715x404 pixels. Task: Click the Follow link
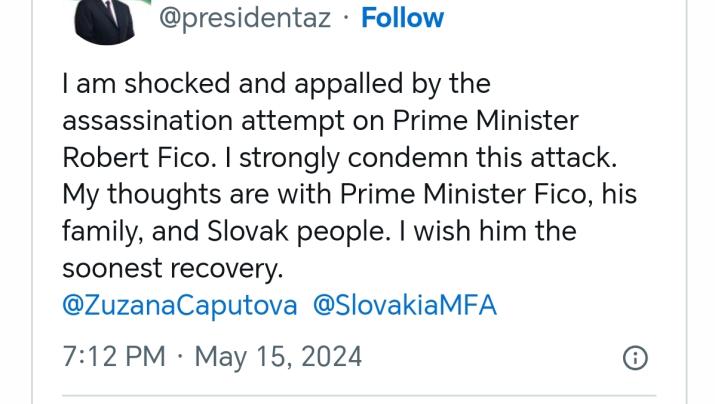[402, 18]
